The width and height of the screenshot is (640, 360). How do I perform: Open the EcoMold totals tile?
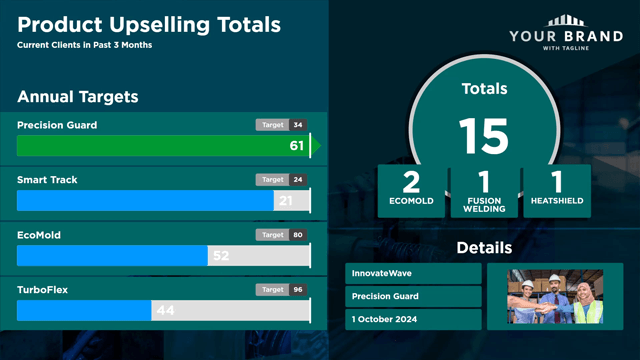pyautogui.click(x=411, y=191)
